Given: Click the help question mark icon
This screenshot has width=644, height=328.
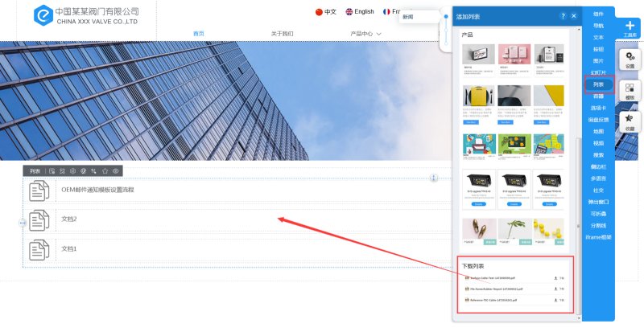Looking at the screenshot, I should click(x=563, y=16).
